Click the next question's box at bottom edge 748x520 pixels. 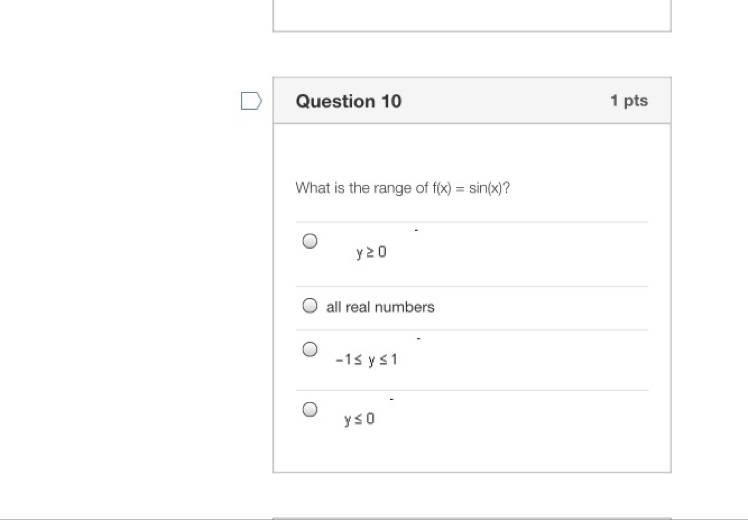(471, 518)
